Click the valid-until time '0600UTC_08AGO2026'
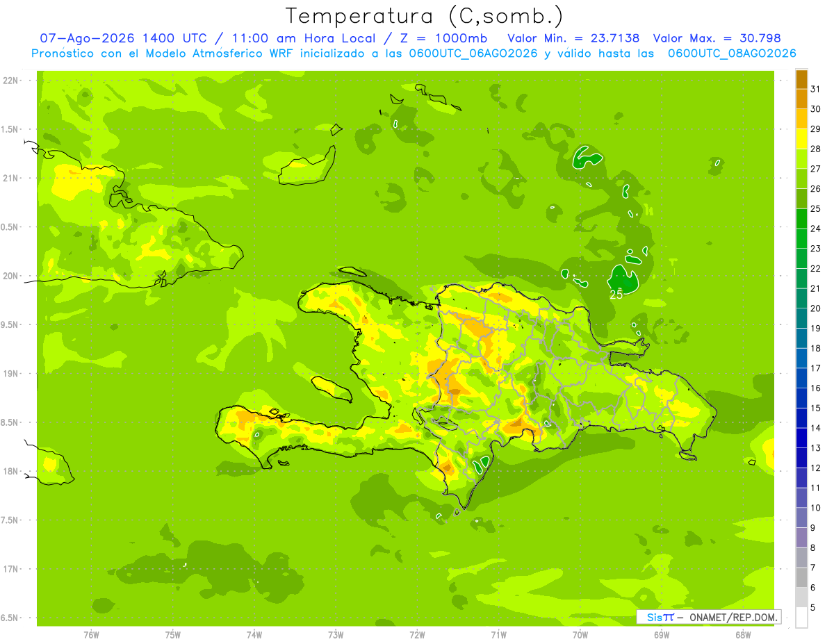This screenshot has height=644, width=834. [x=732, y=53]
